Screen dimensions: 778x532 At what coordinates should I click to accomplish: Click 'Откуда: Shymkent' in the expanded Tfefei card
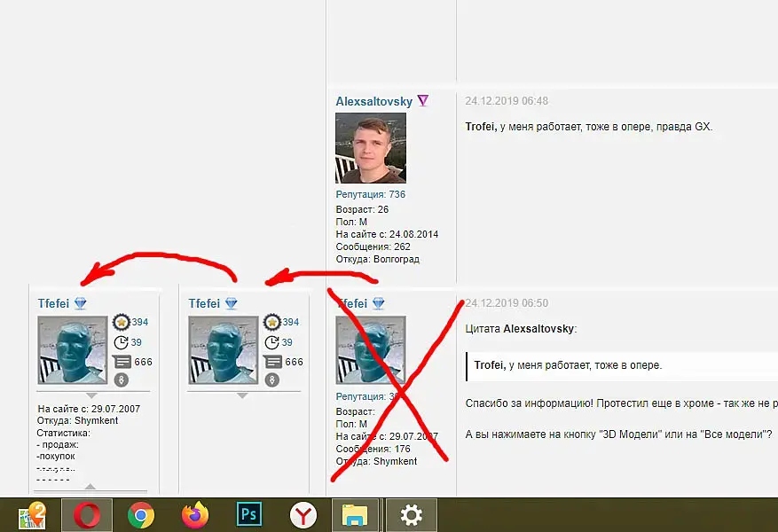(77, 420)
